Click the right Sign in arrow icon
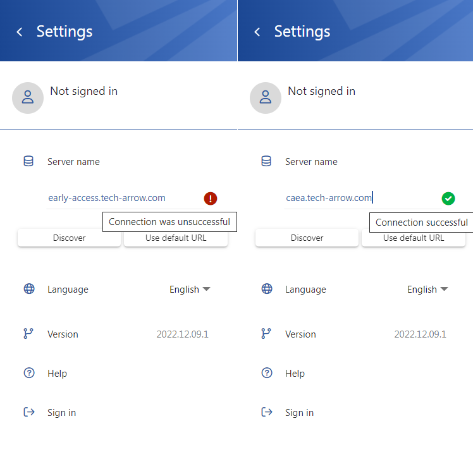The height and width of the screenshot is (476, 473). pyautogui.click(x=267, y=412)
